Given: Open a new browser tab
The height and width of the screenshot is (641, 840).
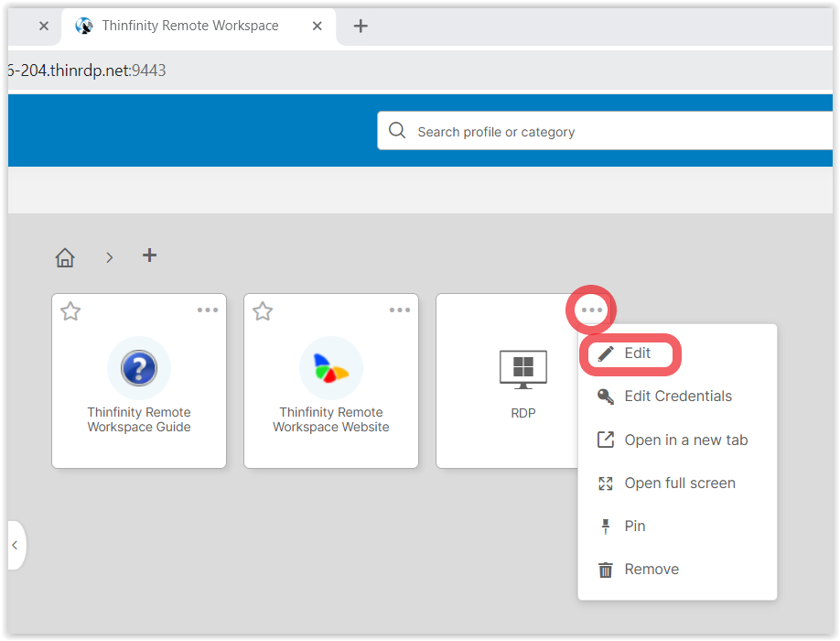Looking at the screenshot, I should (361, 26).
